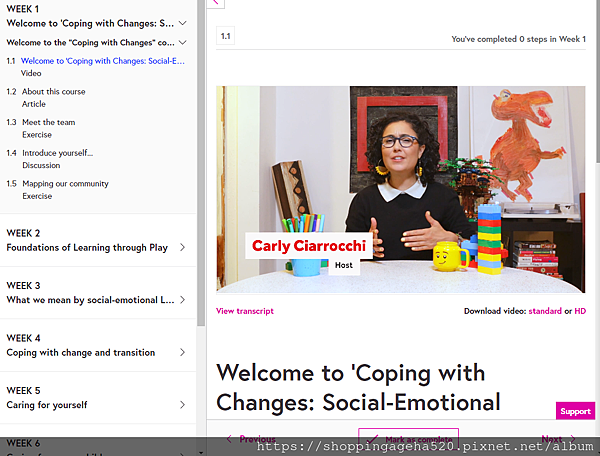This screenshot has width=600, height=456.
Task: Click WEEK 2 heading text
Action: pyautogui.click(x=23, y=233)
